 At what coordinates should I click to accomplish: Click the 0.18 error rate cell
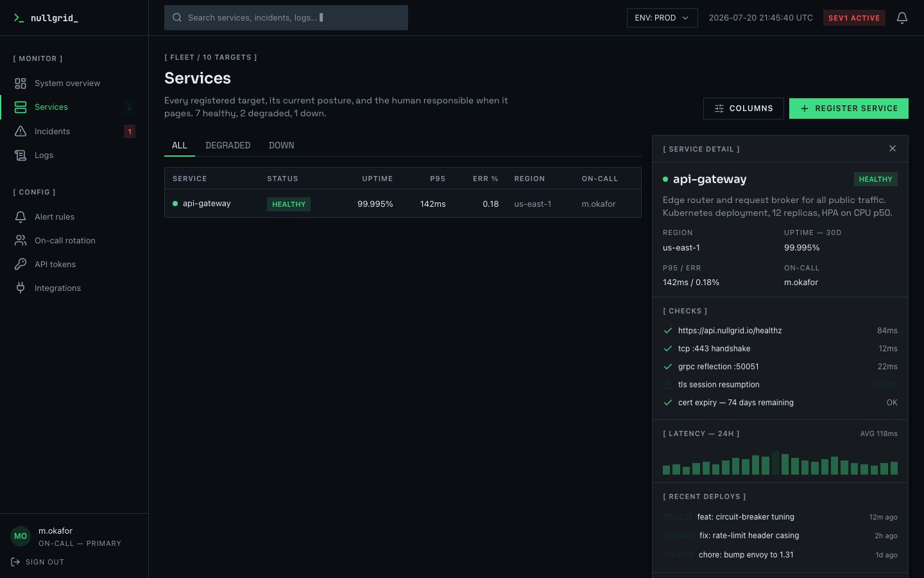pos(491,204)
